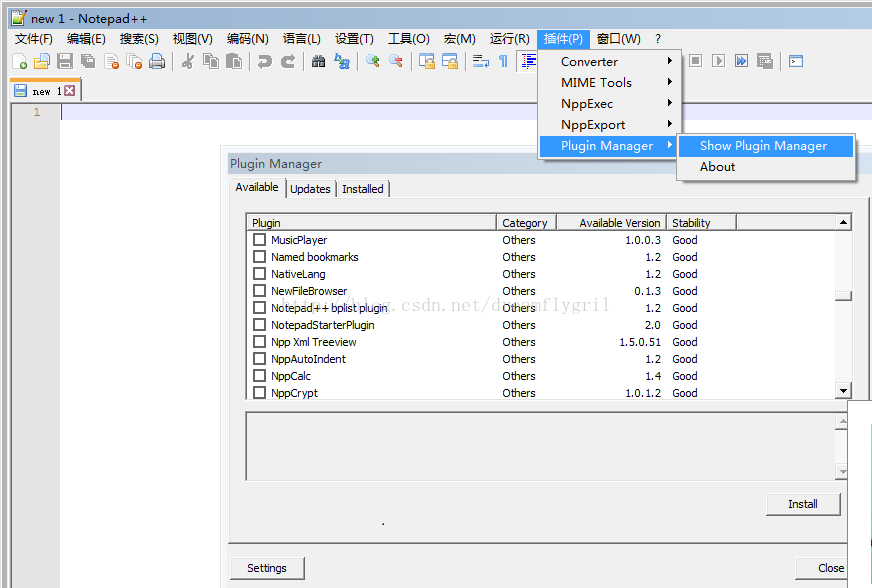Toggle the Word wrap toolbar icon
Viewport: 872px width, 588px height.
tap(480, 61)
